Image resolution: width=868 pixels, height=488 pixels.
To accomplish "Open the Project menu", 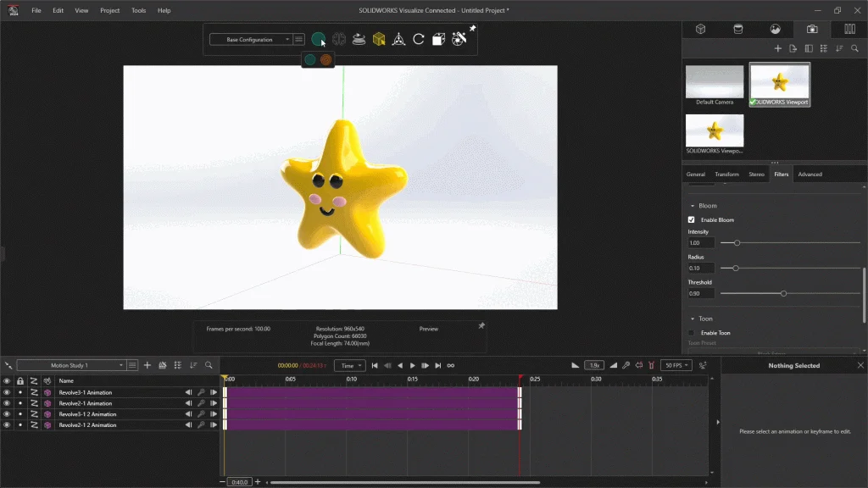I will pos(109,10).
